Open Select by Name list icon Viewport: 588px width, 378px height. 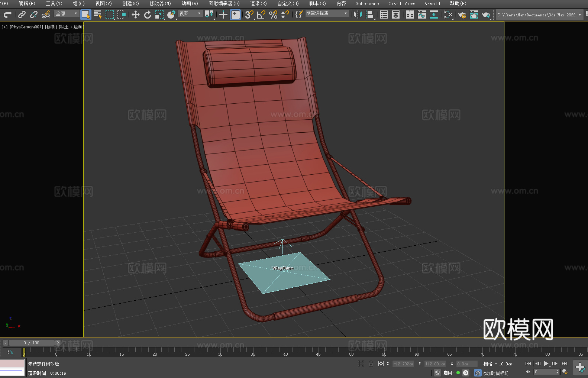point(98,14)
